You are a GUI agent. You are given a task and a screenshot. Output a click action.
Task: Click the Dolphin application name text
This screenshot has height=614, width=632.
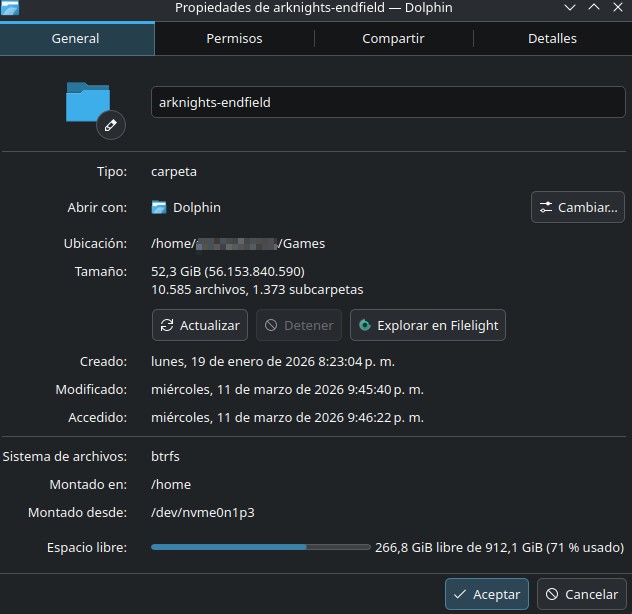tap(197, 207)
